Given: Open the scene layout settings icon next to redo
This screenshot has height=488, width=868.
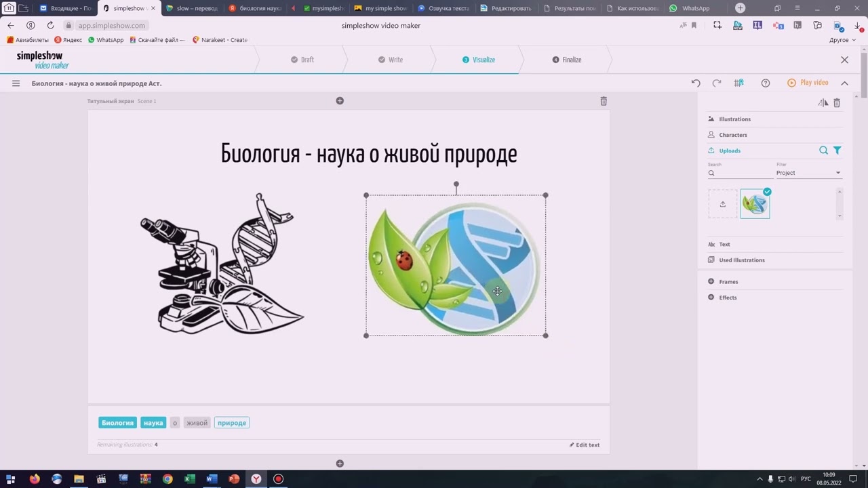Looking at the screenshot, I should click(x=739, y=83).
